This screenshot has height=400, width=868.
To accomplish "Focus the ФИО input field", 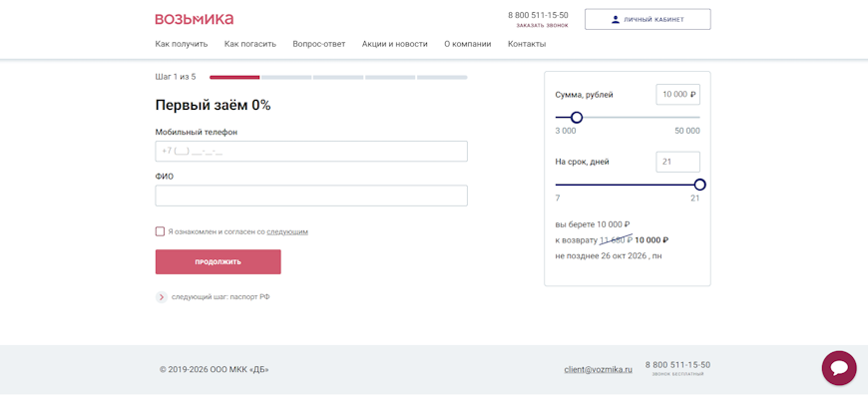I will (311, 196).
